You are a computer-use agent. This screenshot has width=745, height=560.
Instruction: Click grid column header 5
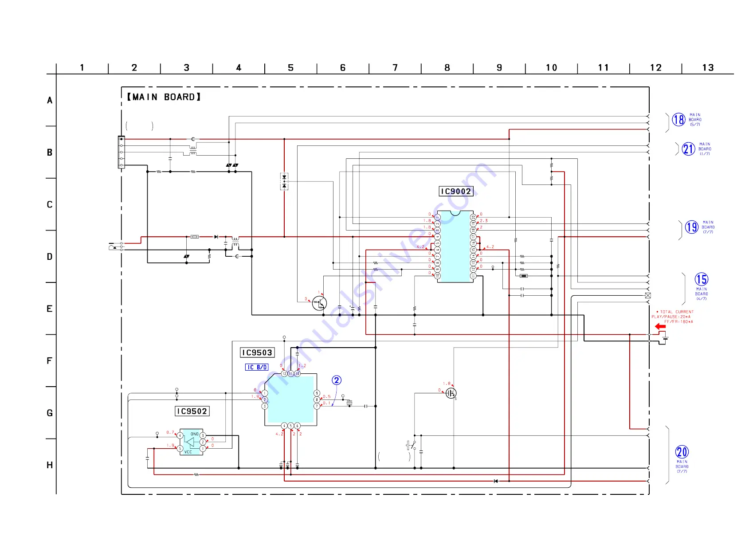click(x=291, y=68)
